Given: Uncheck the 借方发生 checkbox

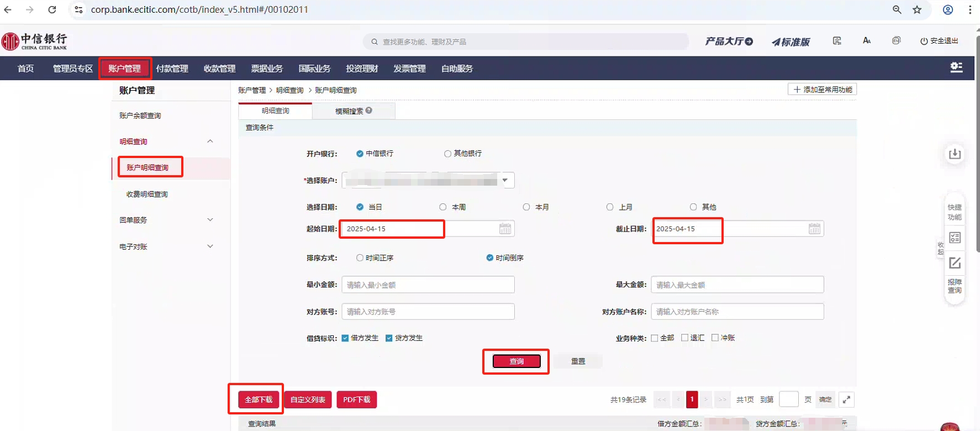Looking at the screenshot, I should (345, 338).
